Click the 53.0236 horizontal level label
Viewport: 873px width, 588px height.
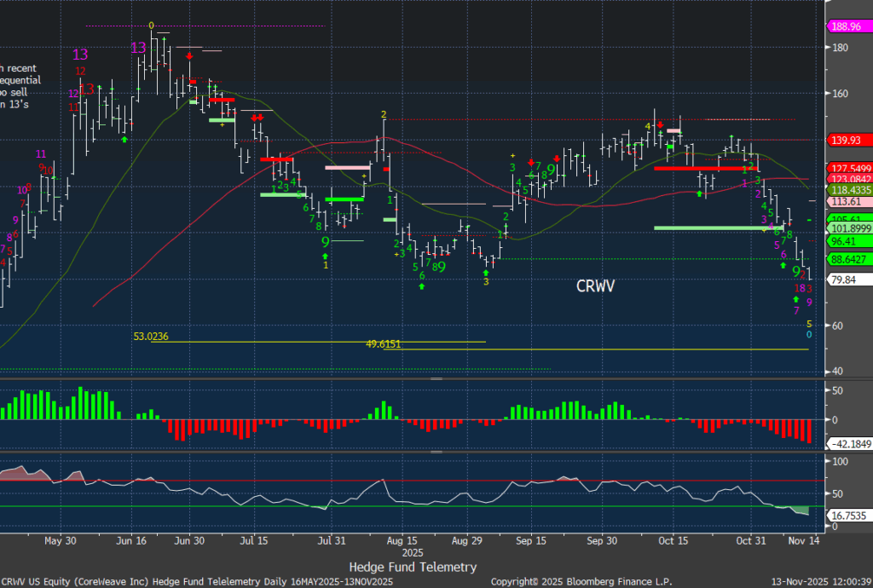click(151, 337)
